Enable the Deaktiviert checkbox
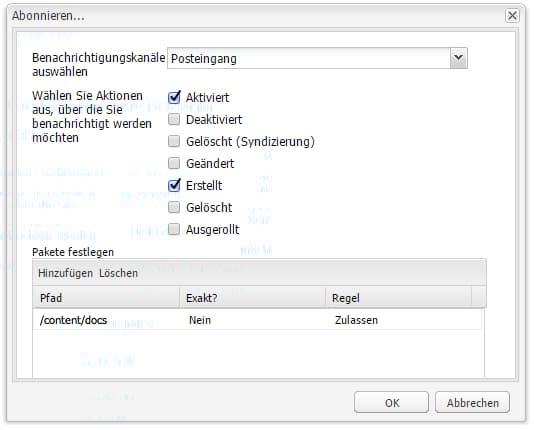534x430 pixels. click(x=174, y=120)
